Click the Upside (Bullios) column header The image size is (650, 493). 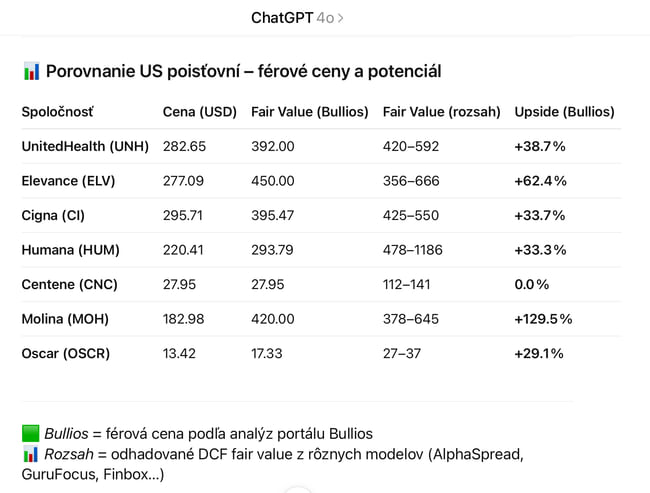[564, 112]
